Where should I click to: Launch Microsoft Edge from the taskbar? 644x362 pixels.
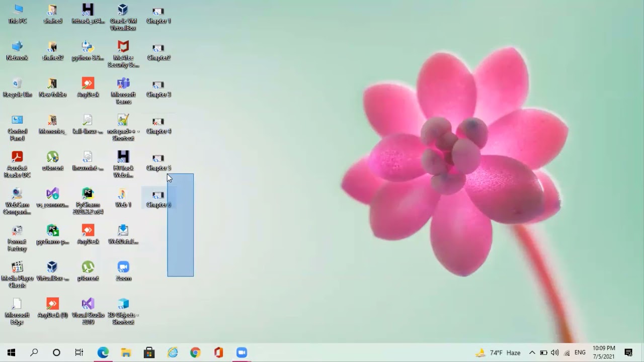[x=103, y=352]
